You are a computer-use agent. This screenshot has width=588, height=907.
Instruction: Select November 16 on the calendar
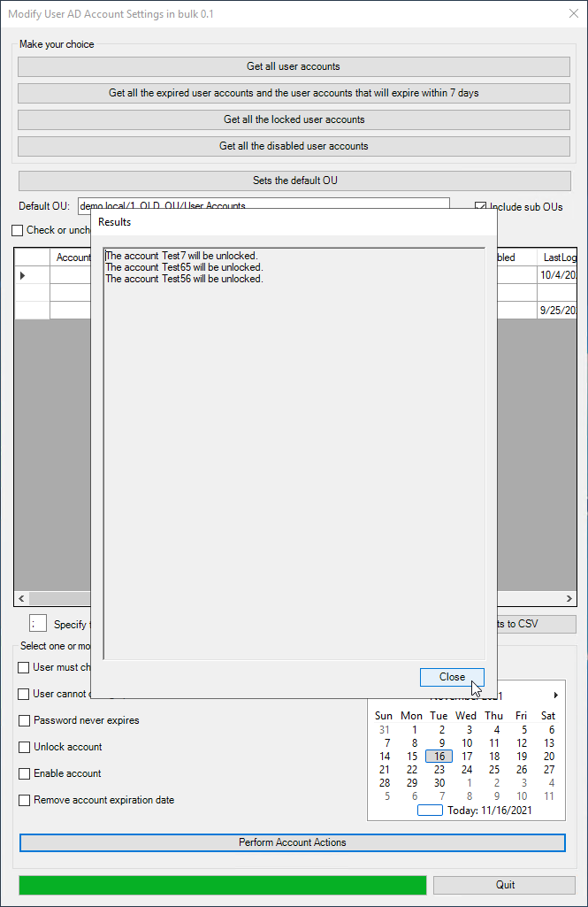point(439,757)
